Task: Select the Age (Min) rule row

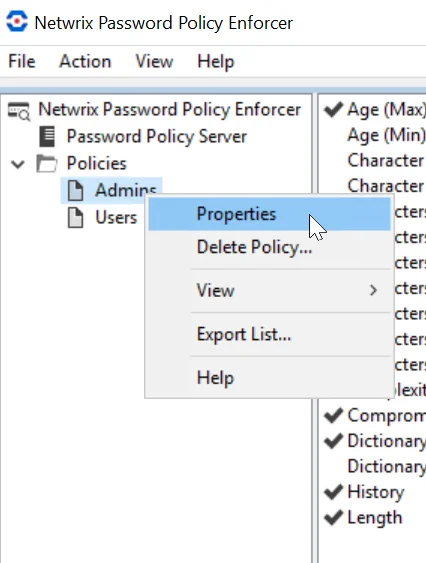Action: 386,135
